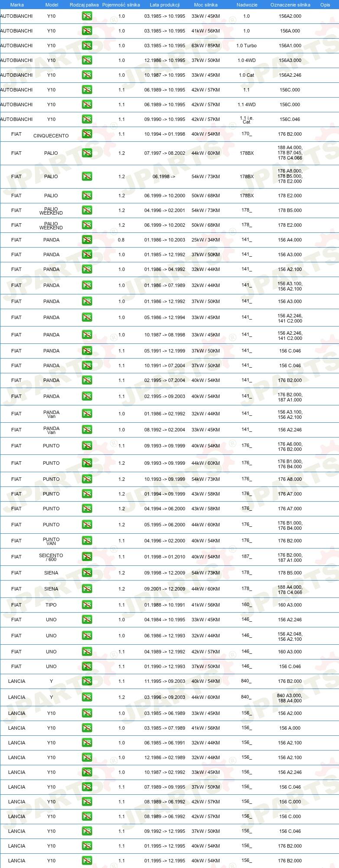Click the petrol icon in the Fiat Tipo row
This screenshot has height=868, width=339.
pyautogui.click(x=87, y=605)
